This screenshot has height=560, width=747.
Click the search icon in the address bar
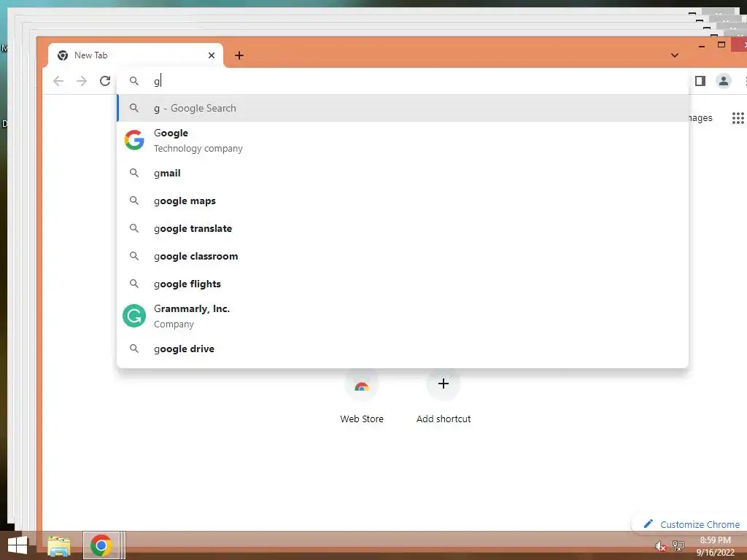click(134, 81)
